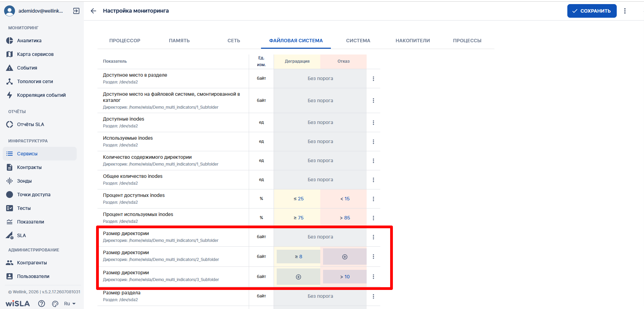Switch to the Сеть tab
Viewport: 644px width, 309px height.
pyautogui.click(x=234, y=41)
